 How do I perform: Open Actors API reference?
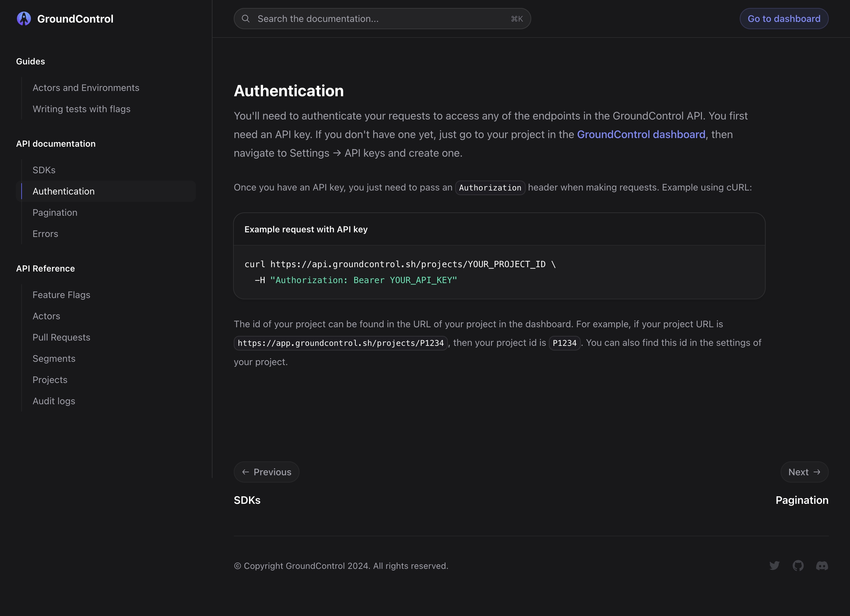pyautogui.click(x=46, y=316)
